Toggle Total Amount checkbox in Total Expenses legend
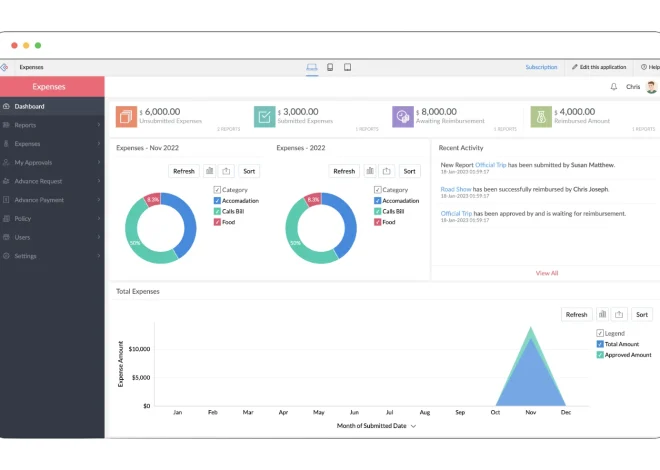The width and height of the screenshot is (660, 470). [x=600, y=344]
